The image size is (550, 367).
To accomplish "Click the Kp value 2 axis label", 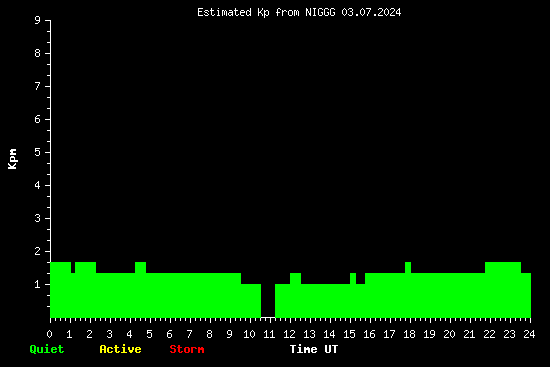I will 38,251.
